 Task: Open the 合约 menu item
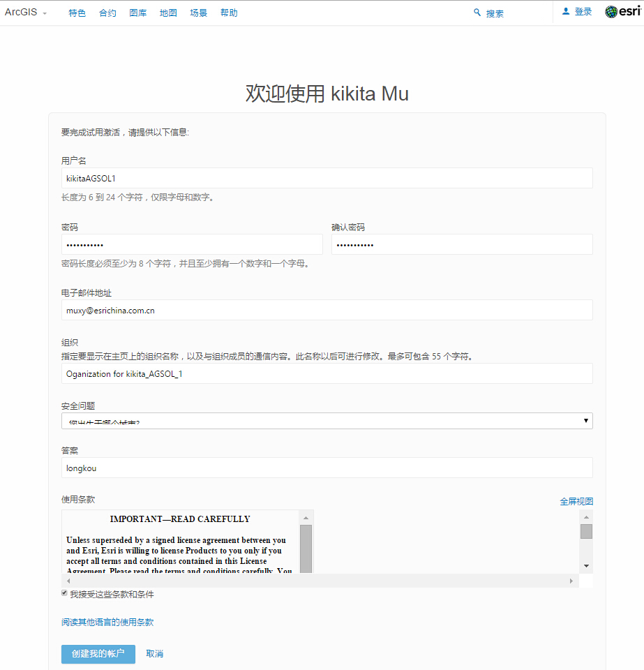click(x=107, y=13)
